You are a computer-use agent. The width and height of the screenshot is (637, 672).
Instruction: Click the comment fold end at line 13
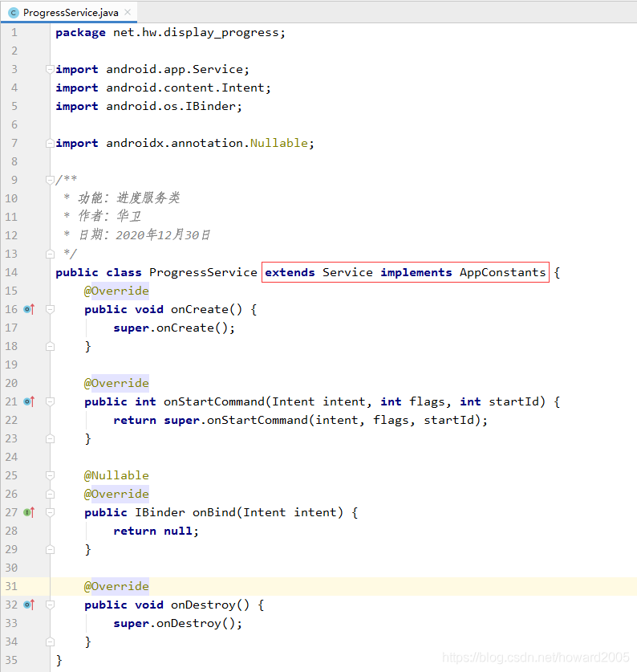[x=50, y=254]
